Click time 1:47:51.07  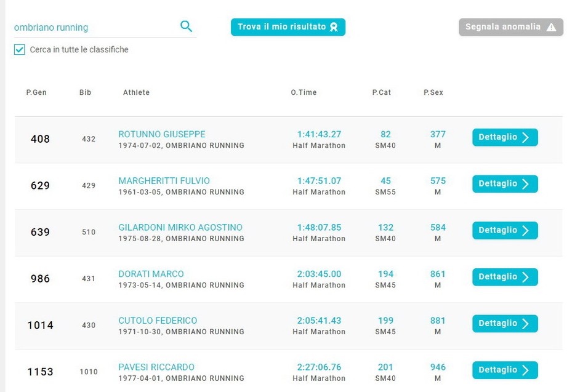[319, 181]
